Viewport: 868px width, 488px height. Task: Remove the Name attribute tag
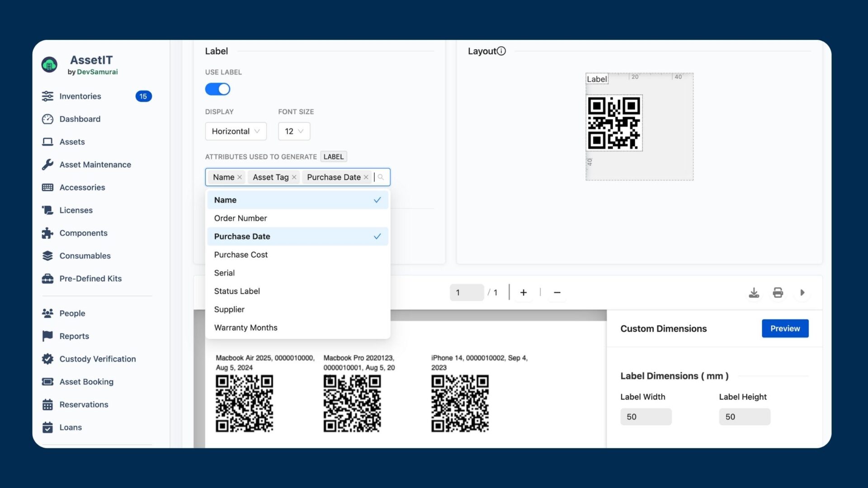click(240, 177)
